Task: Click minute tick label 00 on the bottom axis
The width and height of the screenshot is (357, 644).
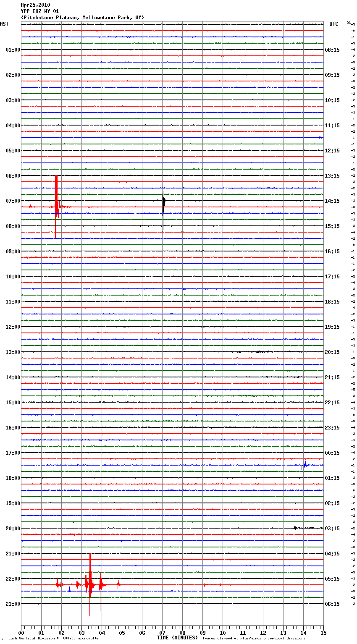Action: point(21,633)
